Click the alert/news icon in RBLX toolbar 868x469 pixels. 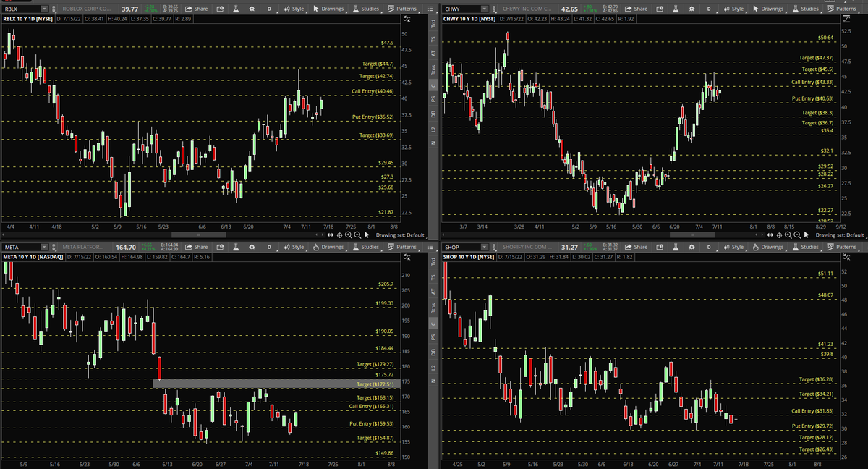220,9
